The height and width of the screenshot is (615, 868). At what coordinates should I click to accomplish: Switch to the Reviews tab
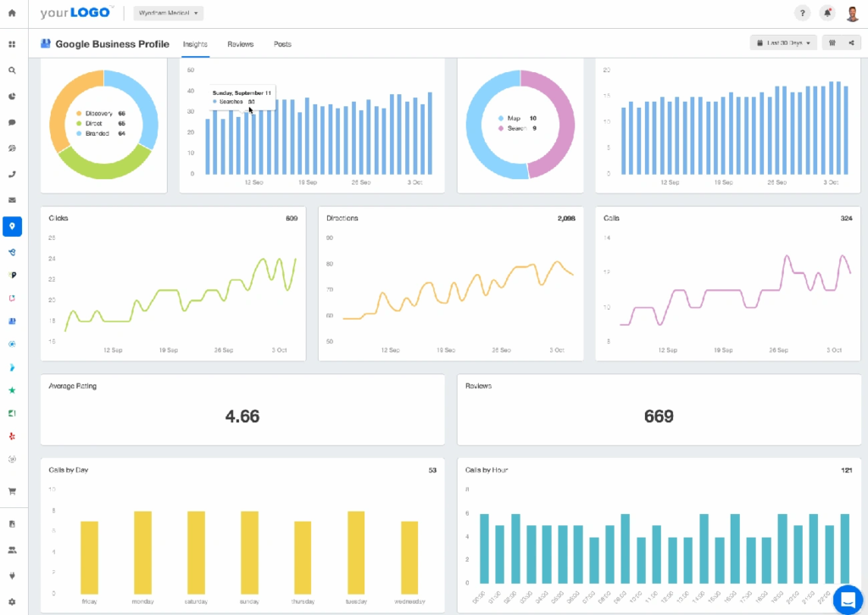240,44
